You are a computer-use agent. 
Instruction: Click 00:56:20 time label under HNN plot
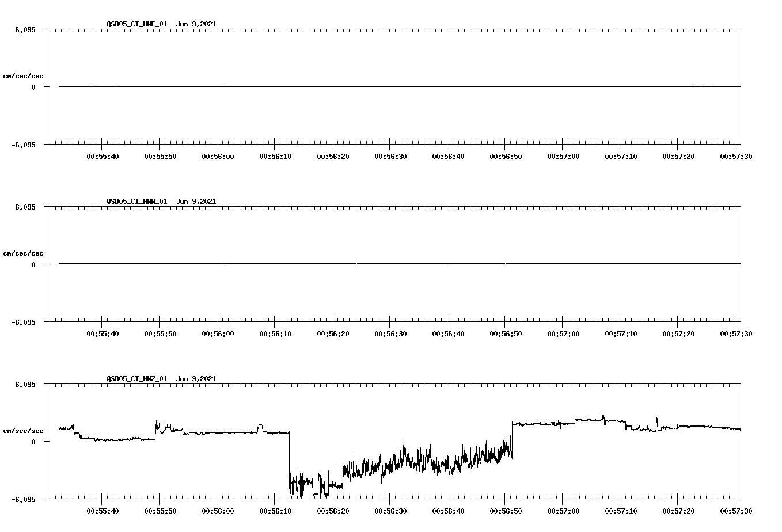[x=333, y=334]
